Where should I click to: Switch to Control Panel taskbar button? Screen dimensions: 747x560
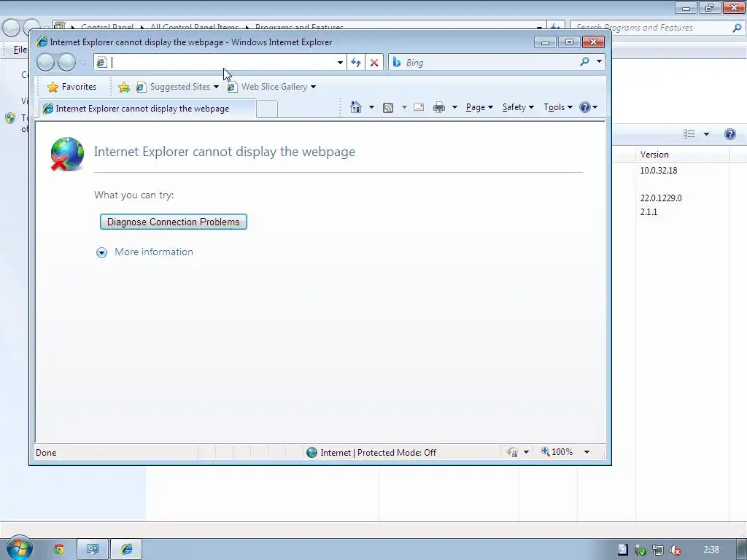(93, 549)
